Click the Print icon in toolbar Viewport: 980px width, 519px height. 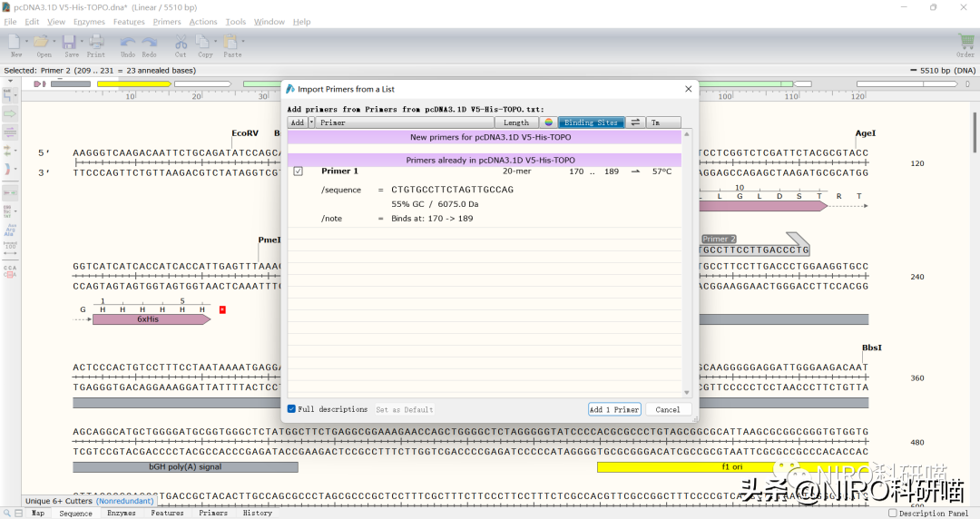95,42
